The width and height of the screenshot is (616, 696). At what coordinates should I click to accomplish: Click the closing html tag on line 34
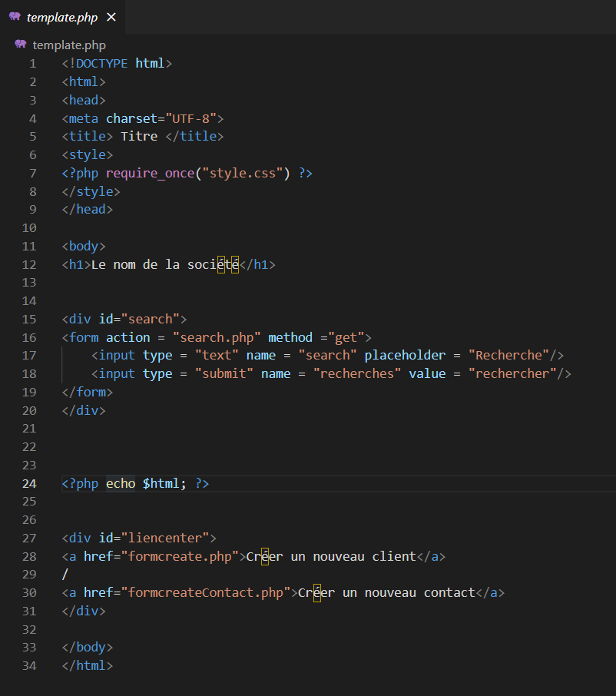tap(88, 665)
